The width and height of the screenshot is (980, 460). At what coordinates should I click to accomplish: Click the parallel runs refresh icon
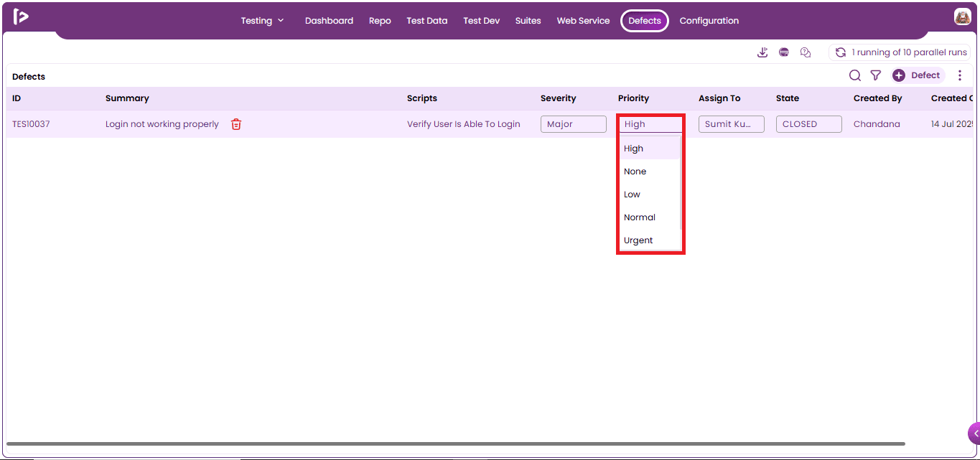coord(841,52)
